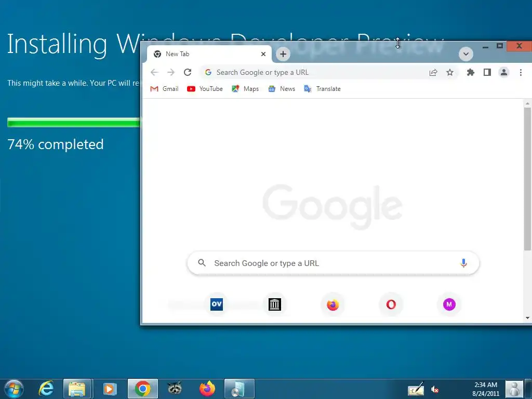Expand the tab search chevron
Viewport: 532px width, 399px height.
pos(466,54)
